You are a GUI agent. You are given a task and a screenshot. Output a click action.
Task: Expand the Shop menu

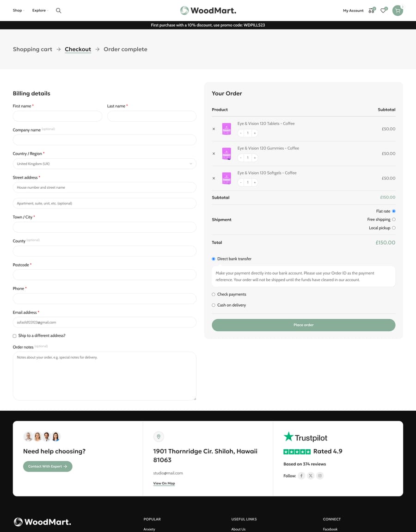(18, 11)
